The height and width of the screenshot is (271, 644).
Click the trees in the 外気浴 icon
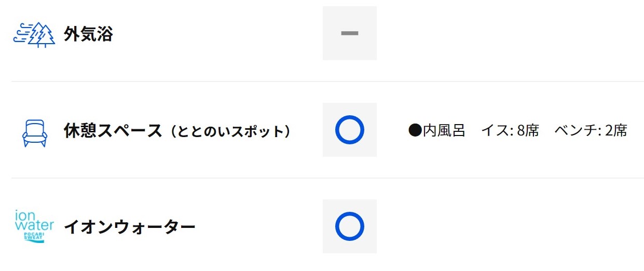point(43,35)
